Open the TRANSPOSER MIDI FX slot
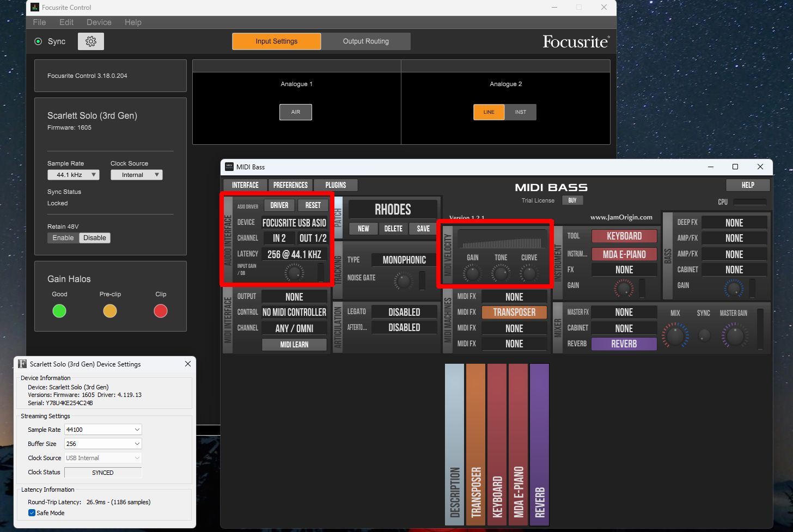The width and height of the screenshot is (793, 532). [x=515, y=312]
